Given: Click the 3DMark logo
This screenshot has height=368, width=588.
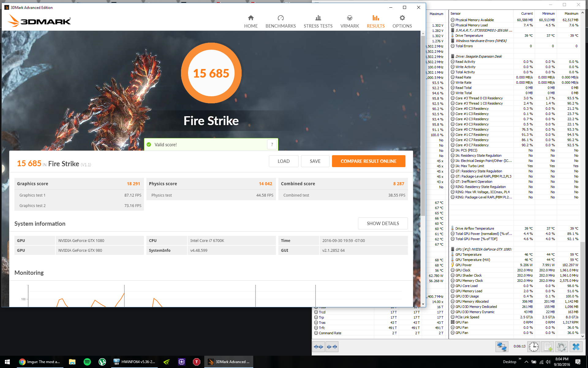Looking at the screenshot, I should click(x=39, y=21).
